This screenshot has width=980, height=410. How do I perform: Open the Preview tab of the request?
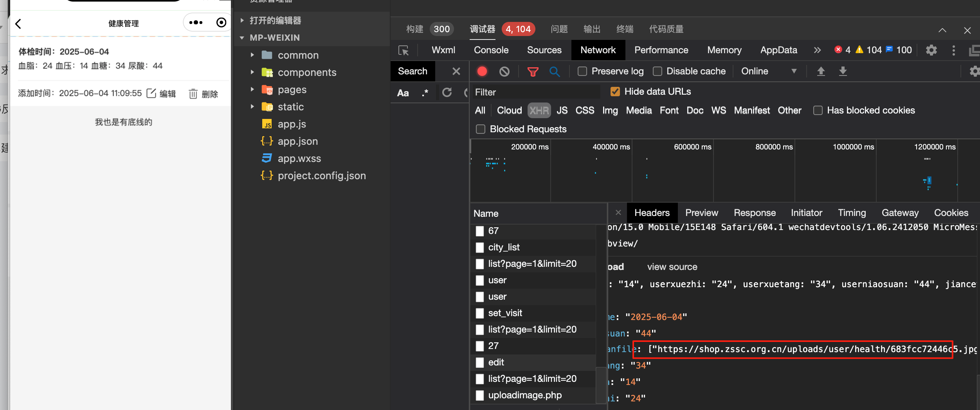point(702,213)
